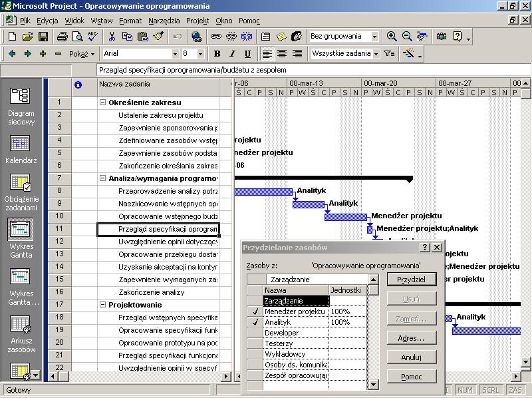Insert hyperlink using the globe icon

click(197, 37)
